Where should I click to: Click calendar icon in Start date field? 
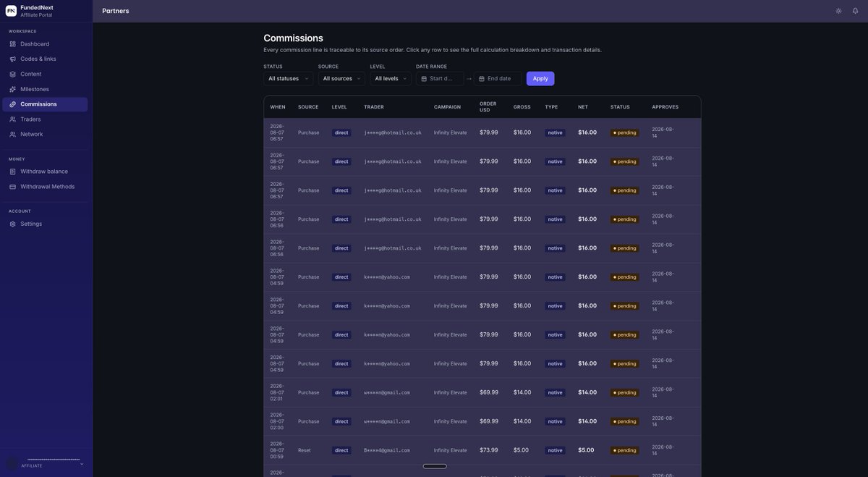point(424,78)
